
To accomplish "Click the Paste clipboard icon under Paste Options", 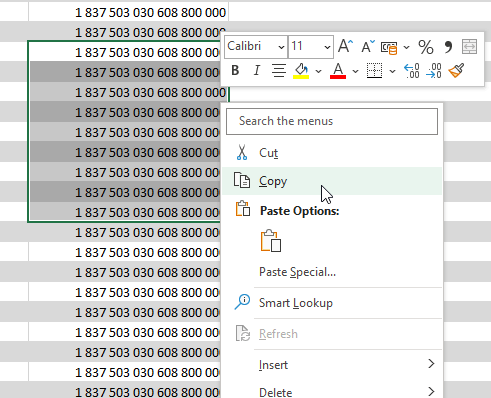I will [270, 241].
